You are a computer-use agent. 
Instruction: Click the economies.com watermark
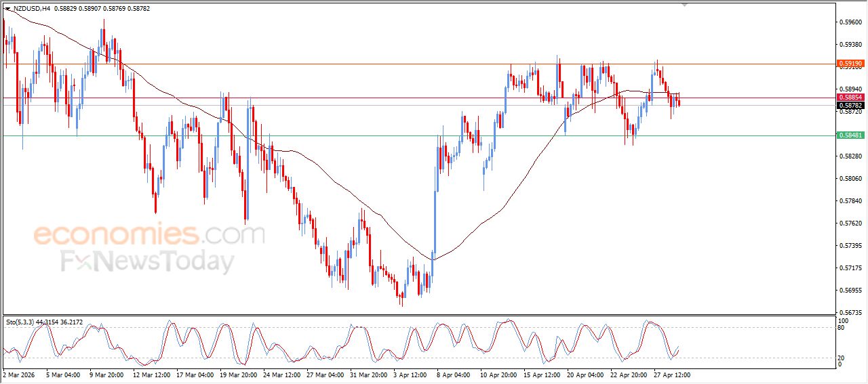coord(149,235)
